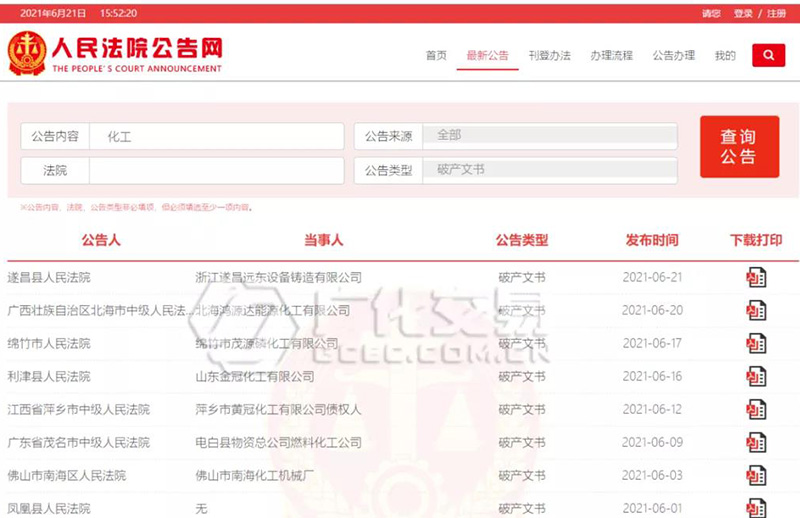
Task: Click the People's Court emblem logo
Action: pos(27,54)
